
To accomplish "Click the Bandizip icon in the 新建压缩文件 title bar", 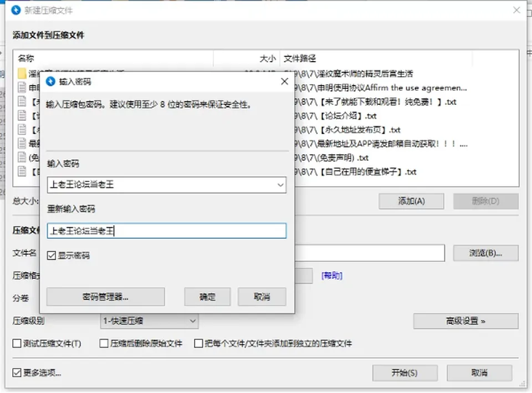I will pos(16,10).
